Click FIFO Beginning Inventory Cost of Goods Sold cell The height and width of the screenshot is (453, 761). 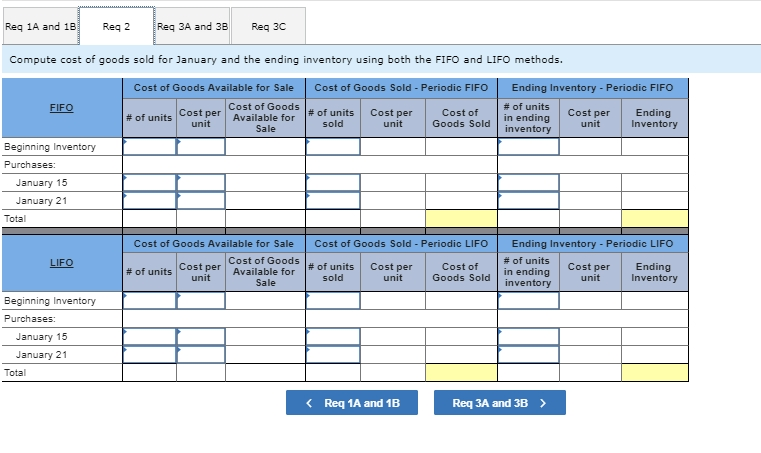click(461, 147)
